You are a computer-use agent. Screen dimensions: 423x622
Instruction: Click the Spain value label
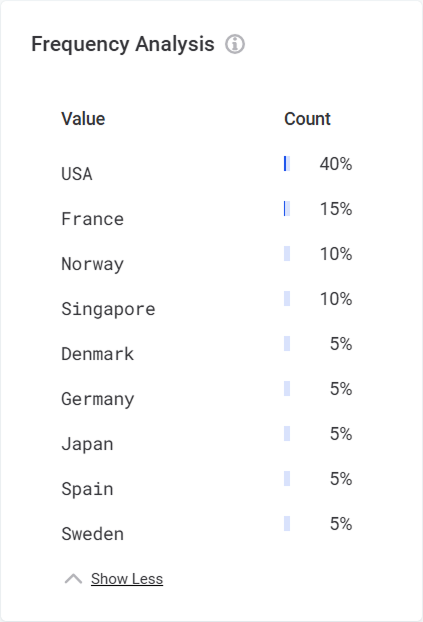(x=87, y=489)
